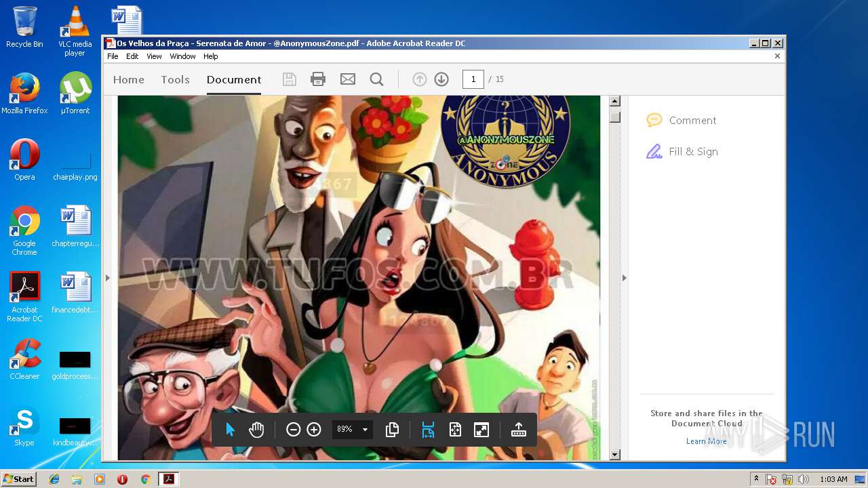Collapse right tools pane arrow

coord(625,278)
